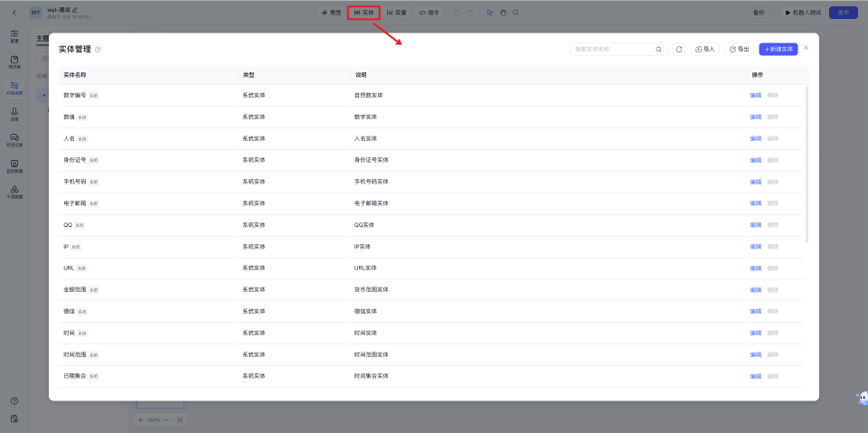Screen dimensions: 868x433
Task: Click the search magnifier icon in entity search
Action: tap(658, 49)
